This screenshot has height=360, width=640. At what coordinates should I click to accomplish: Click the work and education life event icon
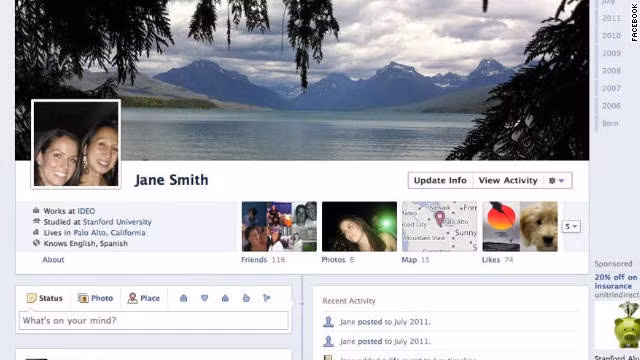(184, 298)
